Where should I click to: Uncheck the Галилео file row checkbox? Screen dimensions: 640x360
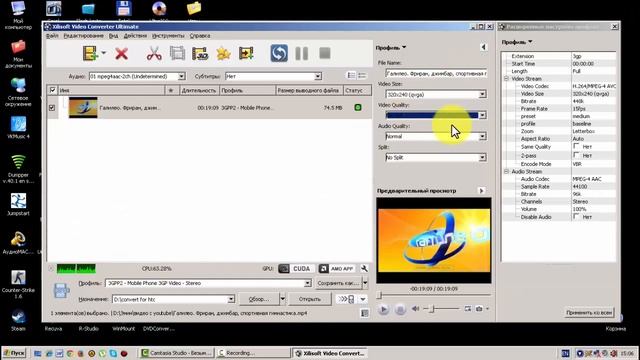pyautogui.click(x=52, y=108)
